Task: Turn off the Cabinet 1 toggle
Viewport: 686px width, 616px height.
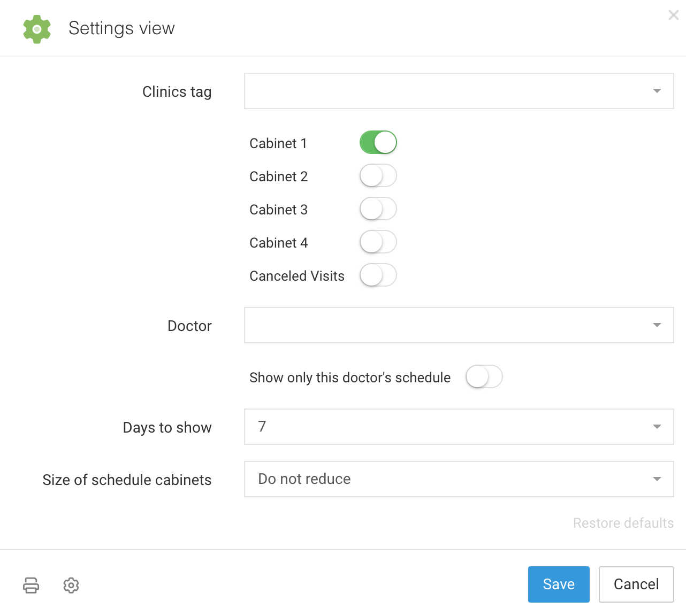Action: pos(378,143)
